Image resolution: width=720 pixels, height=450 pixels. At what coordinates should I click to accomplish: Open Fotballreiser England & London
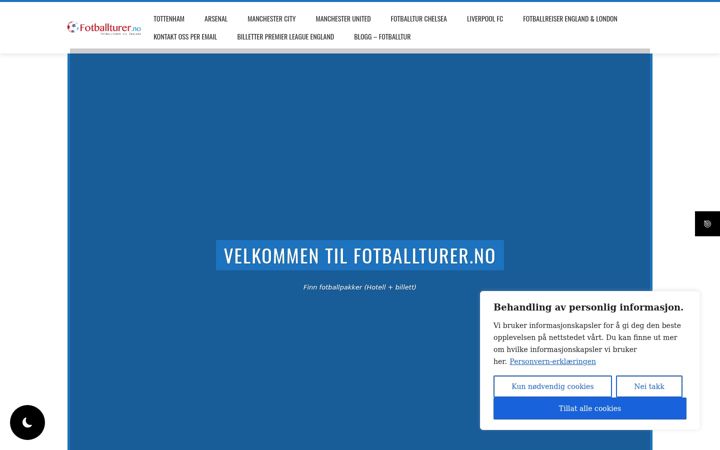tap(570, 19)
